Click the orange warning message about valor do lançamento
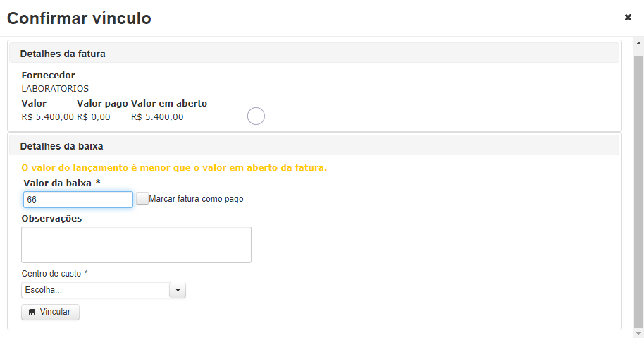Image resolution: width=644 pixels, height=338 pixels. pos(174,168)
